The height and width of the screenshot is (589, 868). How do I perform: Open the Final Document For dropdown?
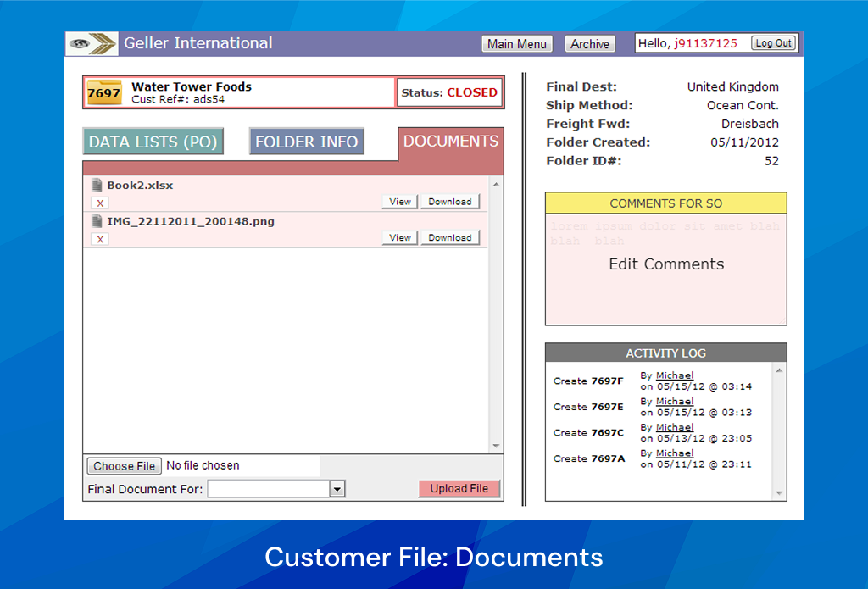[x=337, y=488]
